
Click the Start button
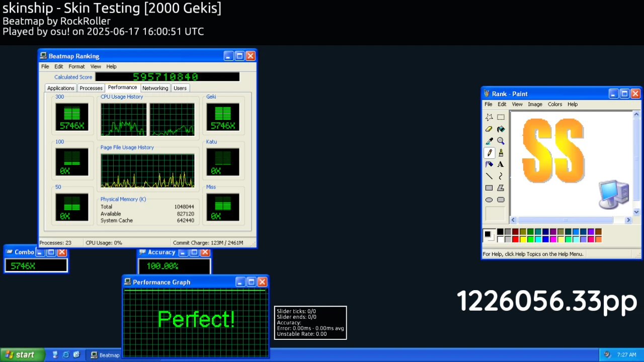pyautogui.click(x=19, y=355)
